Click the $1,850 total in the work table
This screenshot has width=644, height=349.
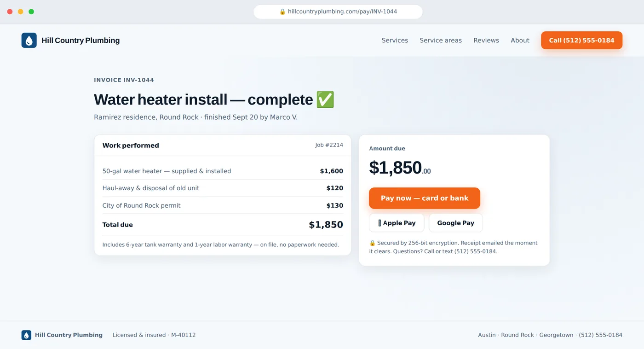(x=326, y=225)
